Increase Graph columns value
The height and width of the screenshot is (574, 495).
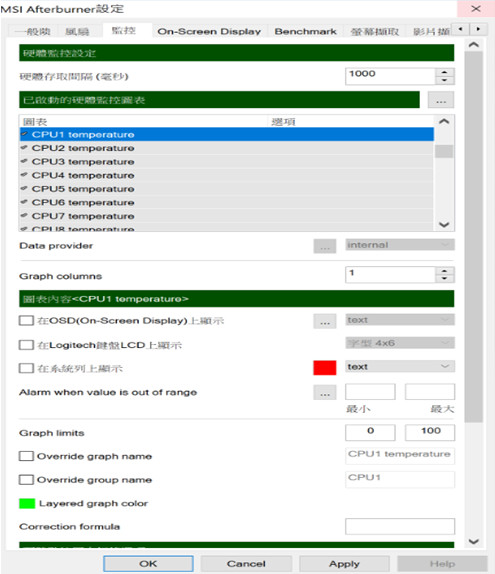tap(444, 271)
